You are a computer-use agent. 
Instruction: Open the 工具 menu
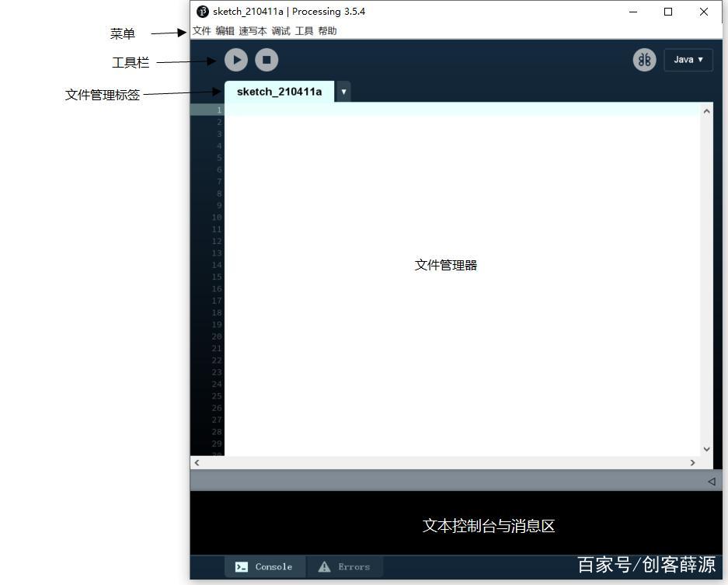[x=304, y=31]
